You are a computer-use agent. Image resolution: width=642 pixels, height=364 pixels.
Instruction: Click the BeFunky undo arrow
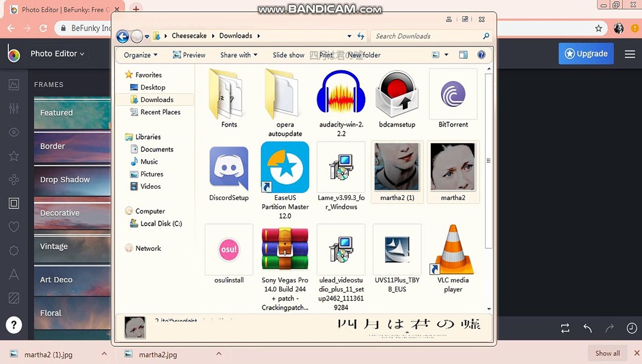coord(587,328)
